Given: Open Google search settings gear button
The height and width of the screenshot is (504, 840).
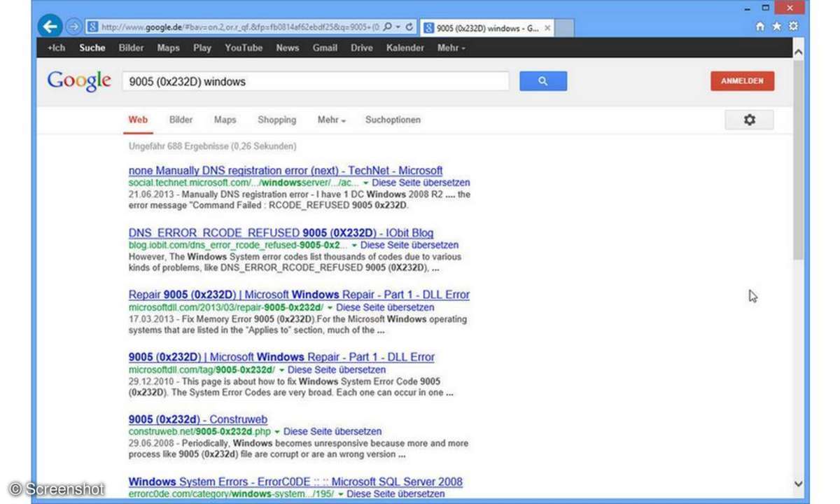Looking at the screenshot, I should (749, 120).
